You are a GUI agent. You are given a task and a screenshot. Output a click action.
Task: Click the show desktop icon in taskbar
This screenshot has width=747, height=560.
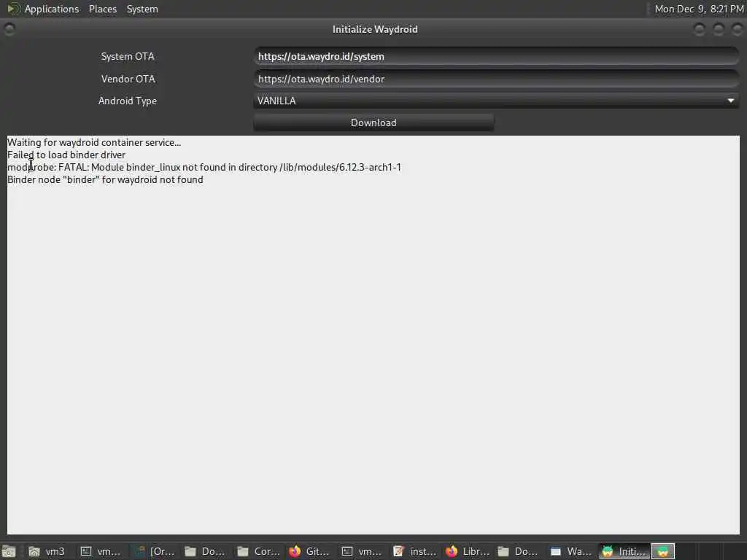click(9, 551)
